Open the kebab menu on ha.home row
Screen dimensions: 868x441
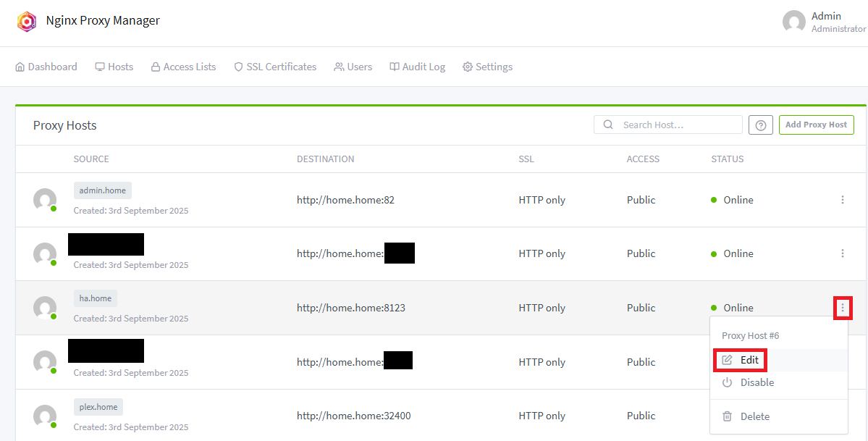(x=842, y=307)
